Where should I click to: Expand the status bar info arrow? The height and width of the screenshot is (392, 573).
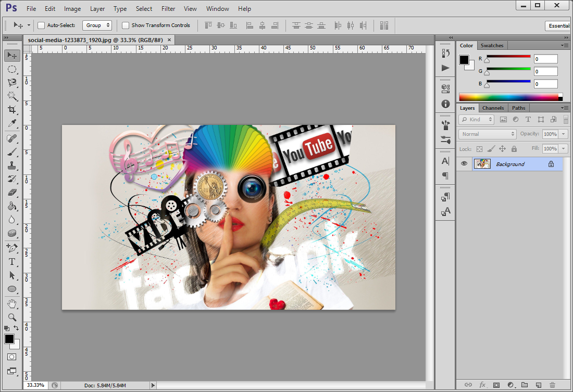click(153, 385)
